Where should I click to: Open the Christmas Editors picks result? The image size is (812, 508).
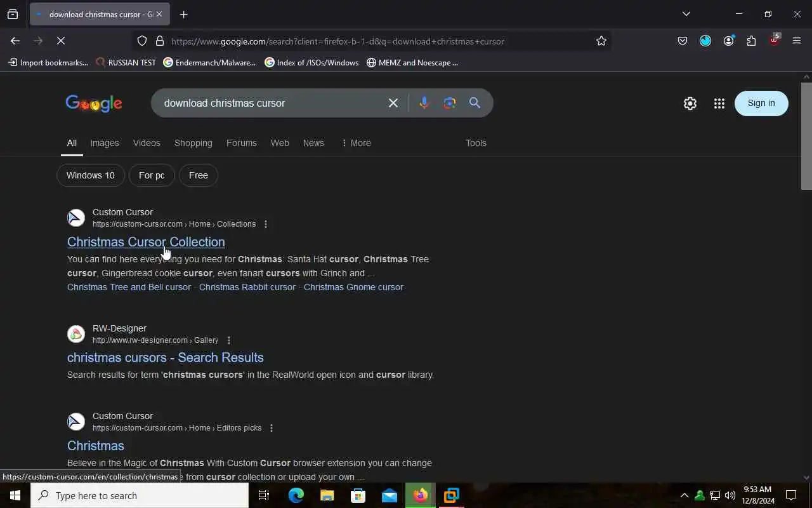click(96, 446)
